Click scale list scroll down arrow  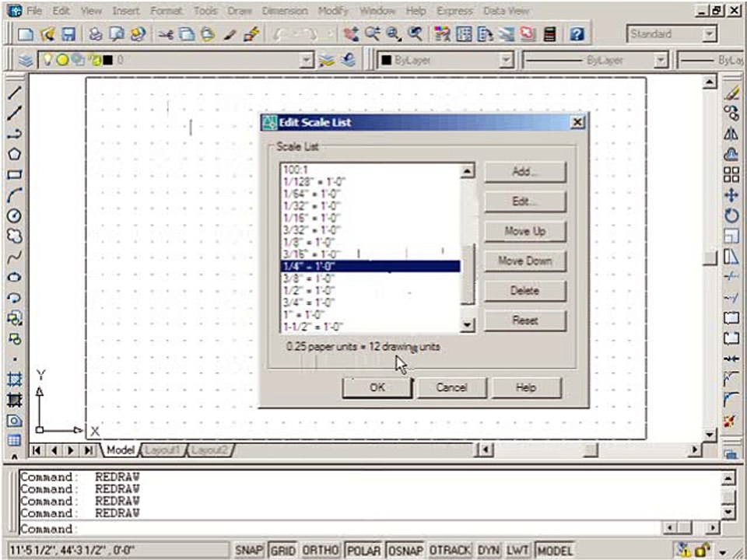click(468, 325)
